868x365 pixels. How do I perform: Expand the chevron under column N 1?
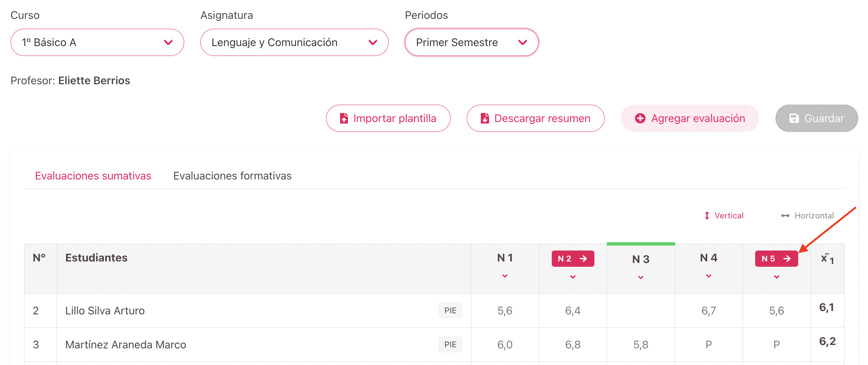pos(505,276)
